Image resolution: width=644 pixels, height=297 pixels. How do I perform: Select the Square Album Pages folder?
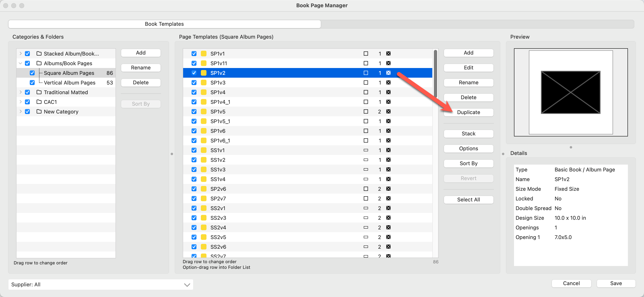tap(69, 73)
